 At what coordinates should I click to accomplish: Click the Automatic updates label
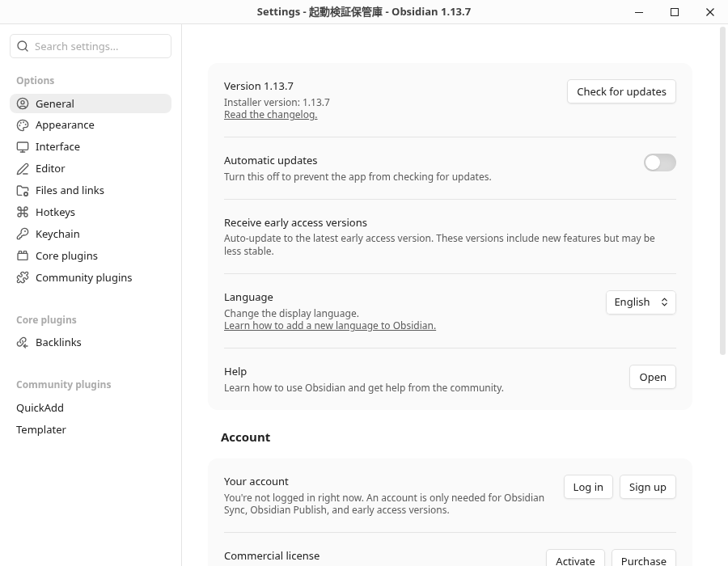(x=271, y=161)
